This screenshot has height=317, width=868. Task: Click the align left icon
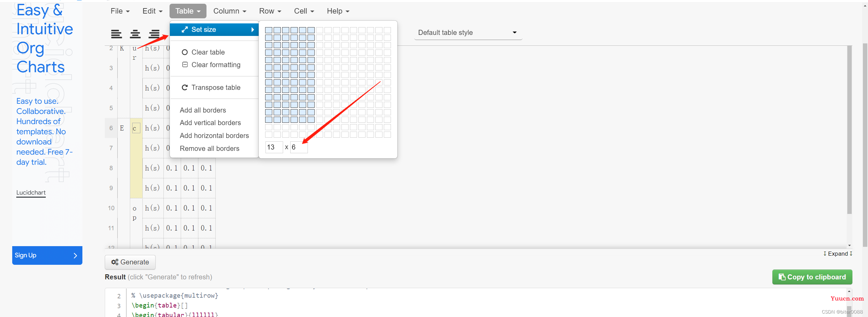click(116, 34)
